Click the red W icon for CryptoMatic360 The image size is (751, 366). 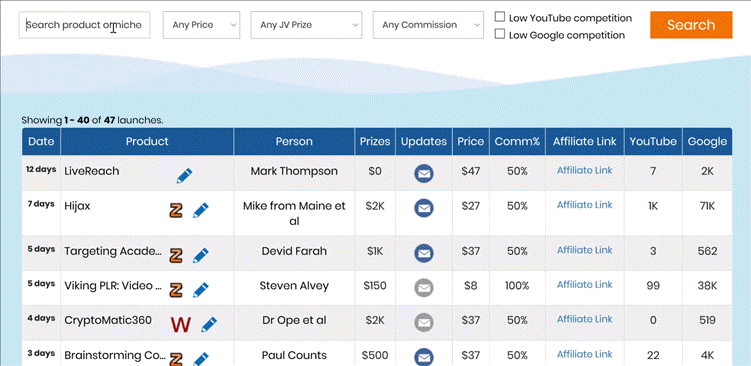tap(181, 324)
